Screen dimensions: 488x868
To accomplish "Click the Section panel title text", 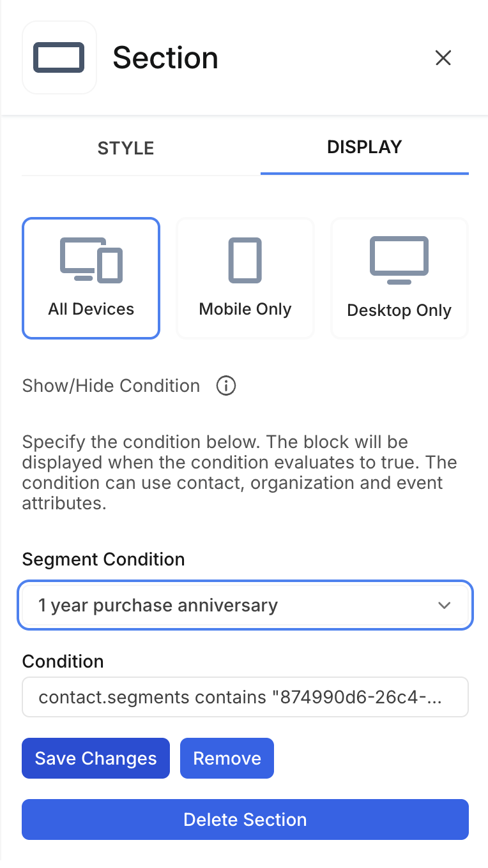I will (165, 58).
